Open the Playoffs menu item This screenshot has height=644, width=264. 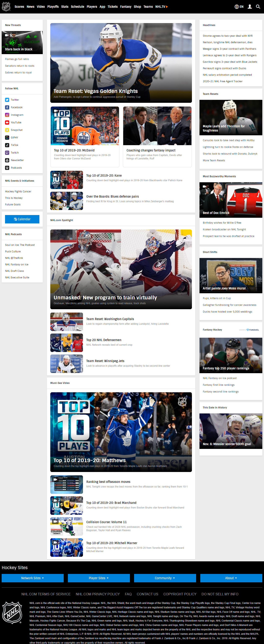[53, 7]
